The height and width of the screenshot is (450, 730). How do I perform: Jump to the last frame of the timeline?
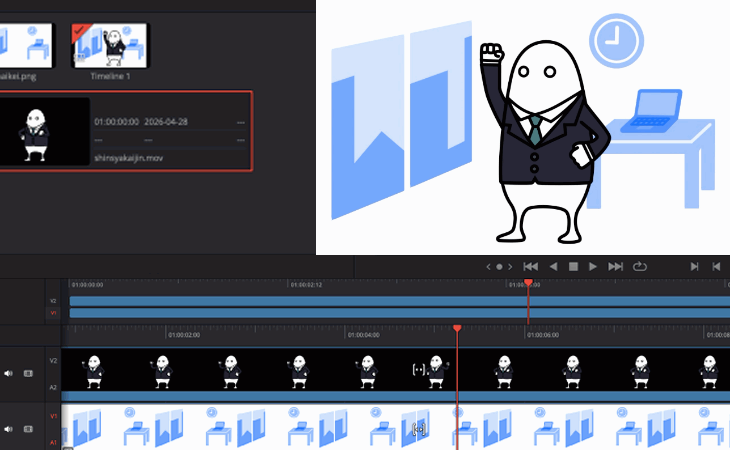coord(615,267)
